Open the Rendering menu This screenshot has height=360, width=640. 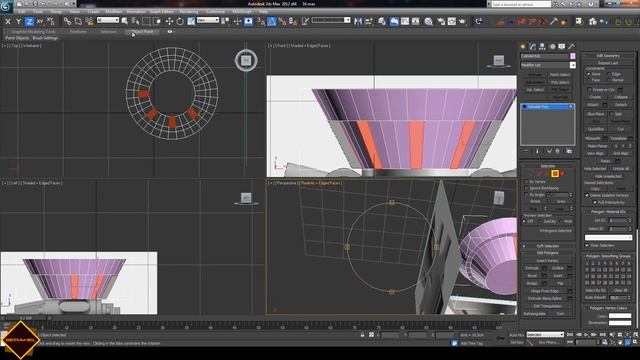189,12
